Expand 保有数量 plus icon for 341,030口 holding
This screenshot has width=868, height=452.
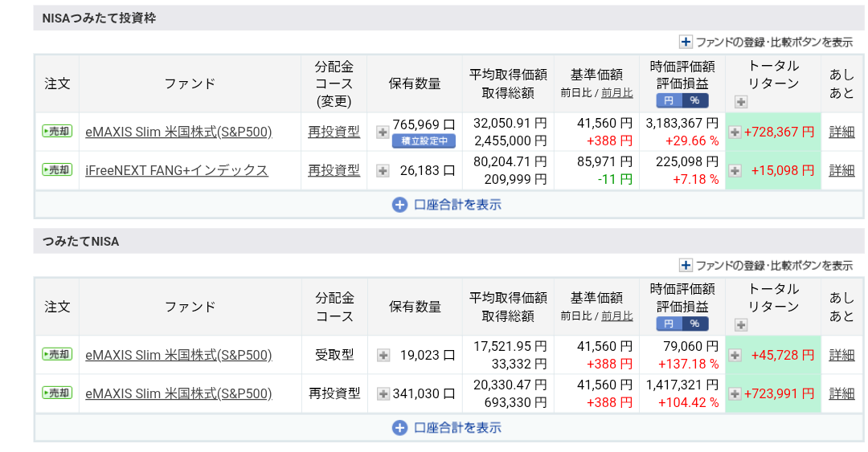383,394
